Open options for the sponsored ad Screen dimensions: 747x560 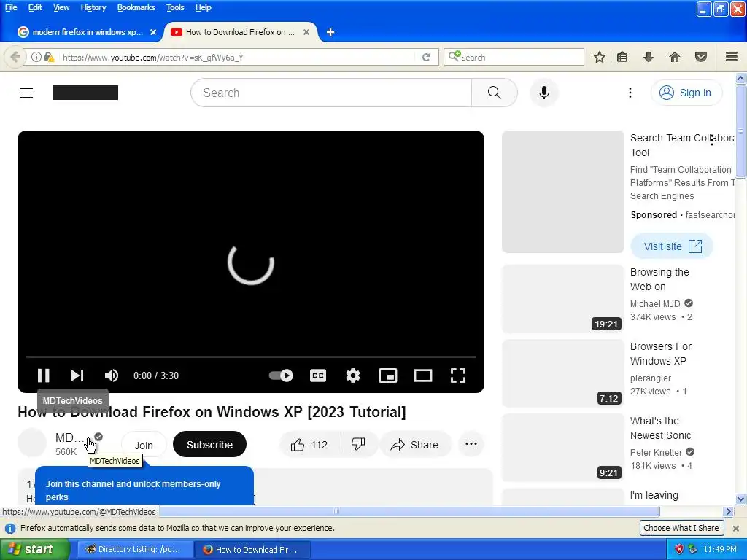pos(712,139)
